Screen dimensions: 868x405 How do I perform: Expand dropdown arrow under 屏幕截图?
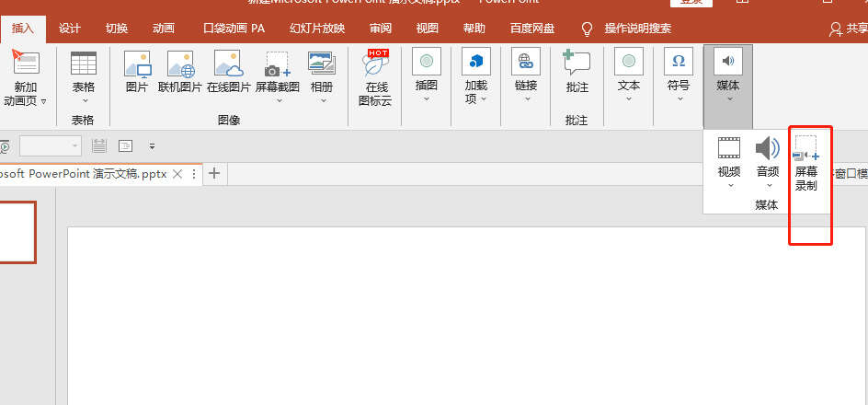(x=279, y=101)
